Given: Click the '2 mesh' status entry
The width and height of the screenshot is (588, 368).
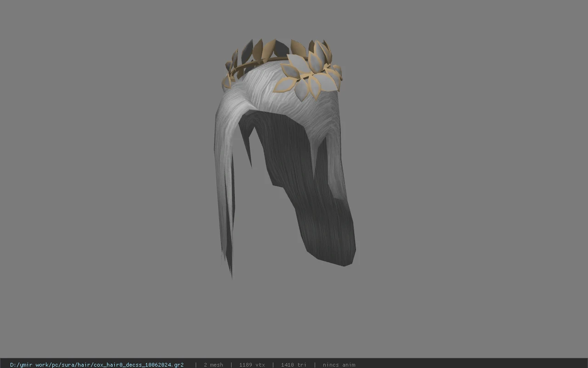Looking at the screenshot, I should (214, 365).
